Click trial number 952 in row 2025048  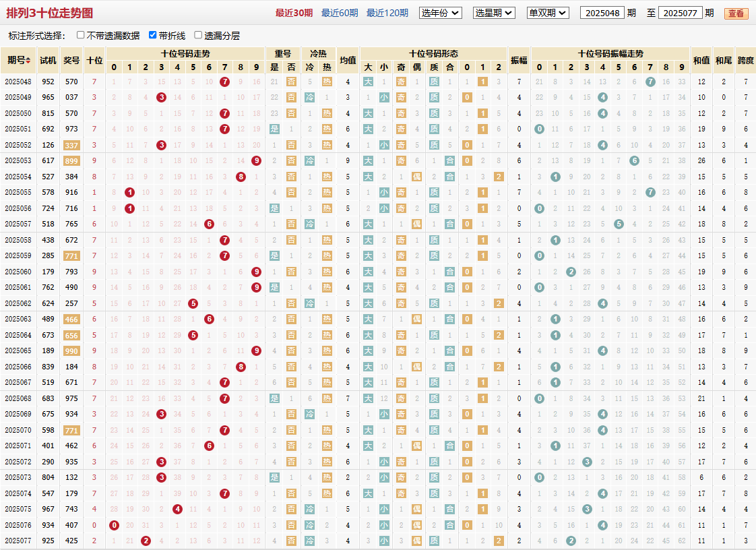pyautogui.click(x=49, y=82)
